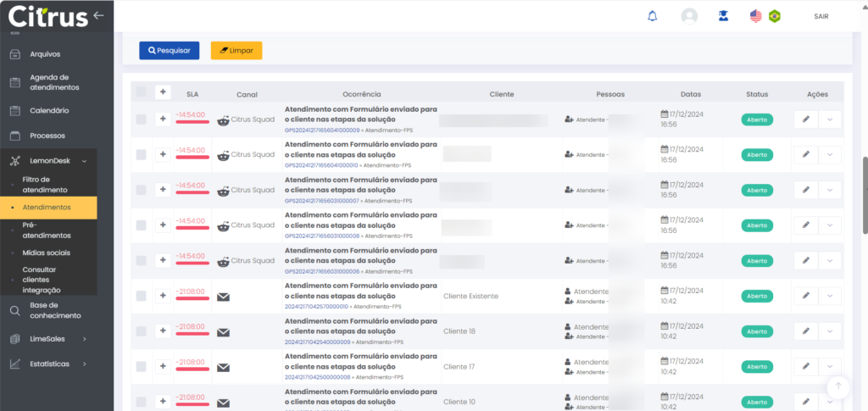
Task: Open the actions dropdown chevron in first row
Action: pos(830,119)
